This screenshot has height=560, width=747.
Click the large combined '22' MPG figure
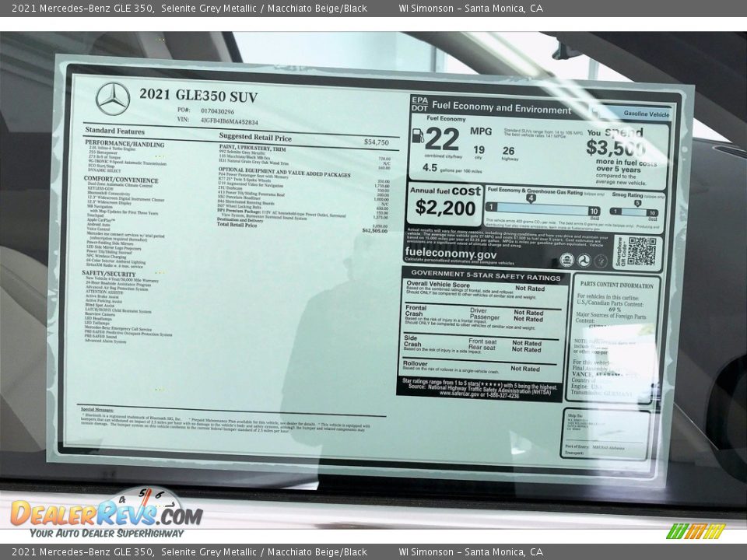442,139
